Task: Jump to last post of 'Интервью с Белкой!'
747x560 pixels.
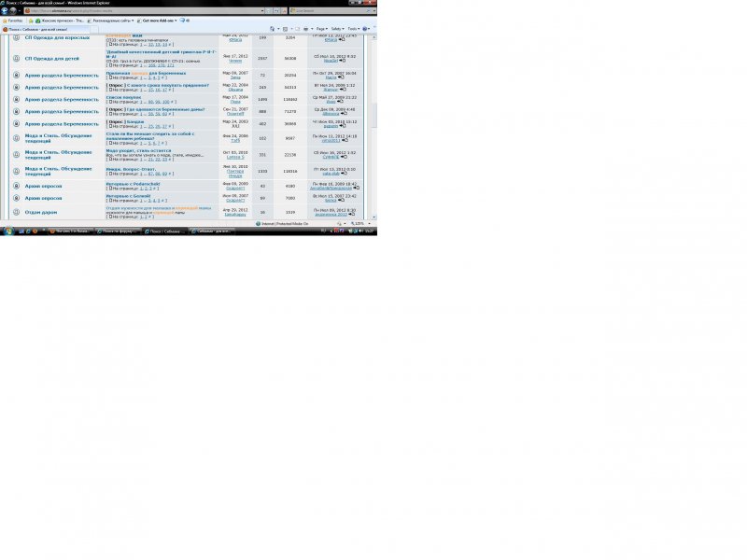Action: click(x=341, y=200)
